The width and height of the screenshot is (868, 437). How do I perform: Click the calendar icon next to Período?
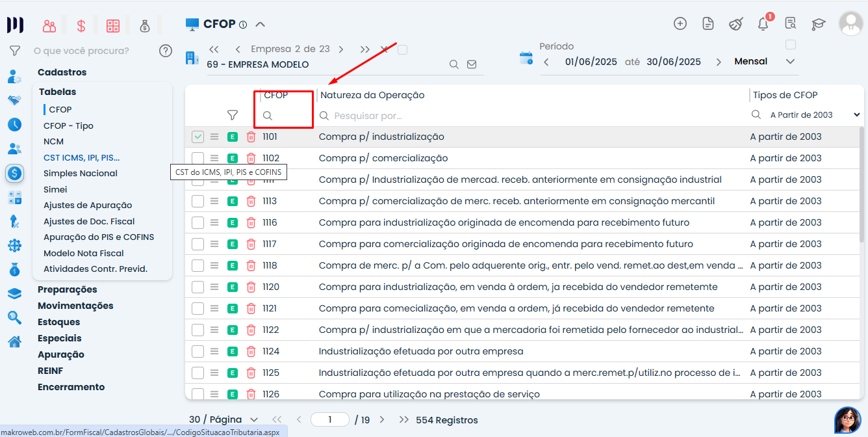coord(526,59)
